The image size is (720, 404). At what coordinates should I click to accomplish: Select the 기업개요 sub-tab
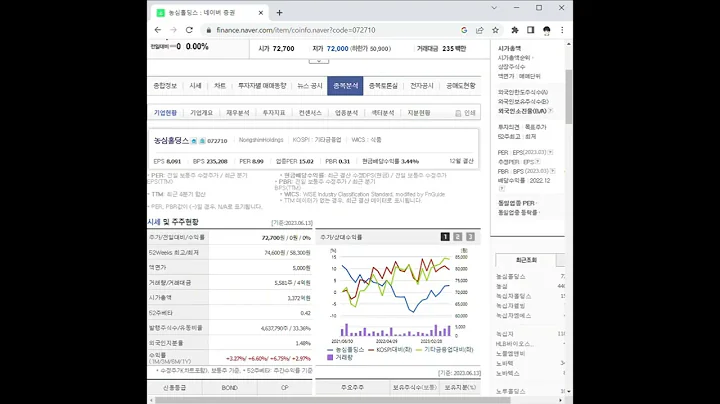coord(201,113)
